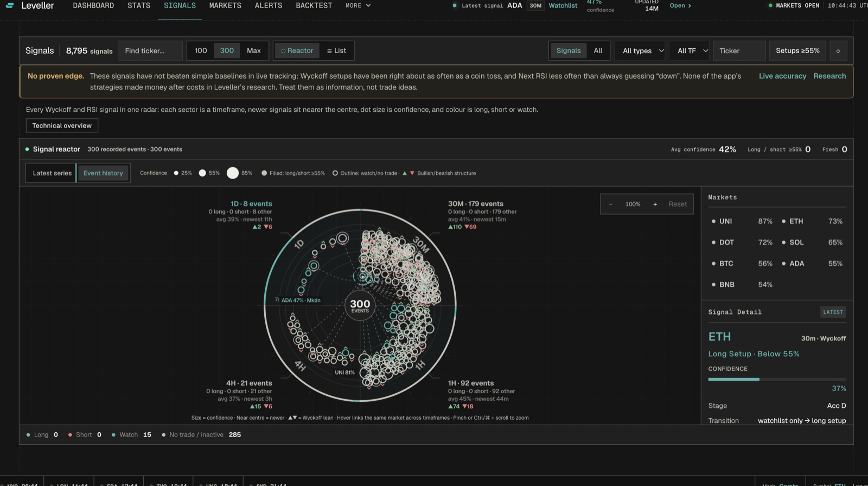Zoom in the radar with plus button

click(655, 204)
